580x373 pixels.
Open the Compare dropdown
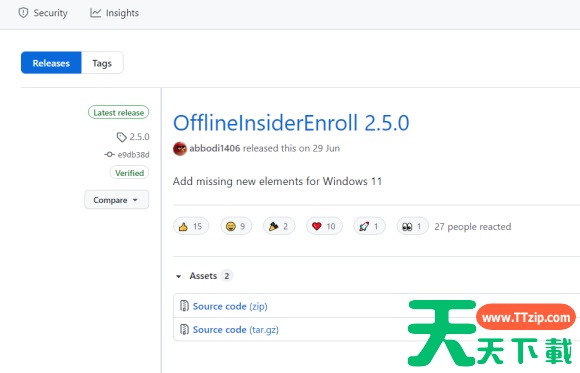117,200
